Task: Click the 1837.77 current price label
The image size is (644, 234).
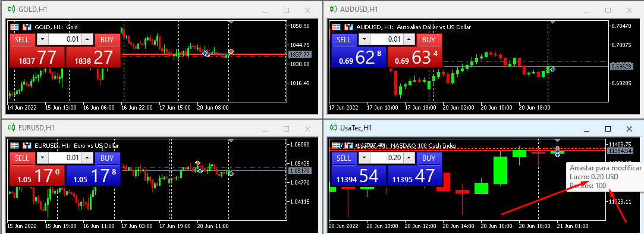Action: point(300,54)
